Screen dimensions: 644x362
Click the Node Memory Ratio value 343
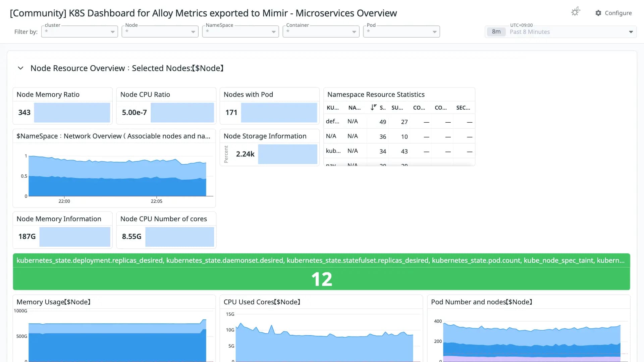pyautogui.click(x=24, y=112)
